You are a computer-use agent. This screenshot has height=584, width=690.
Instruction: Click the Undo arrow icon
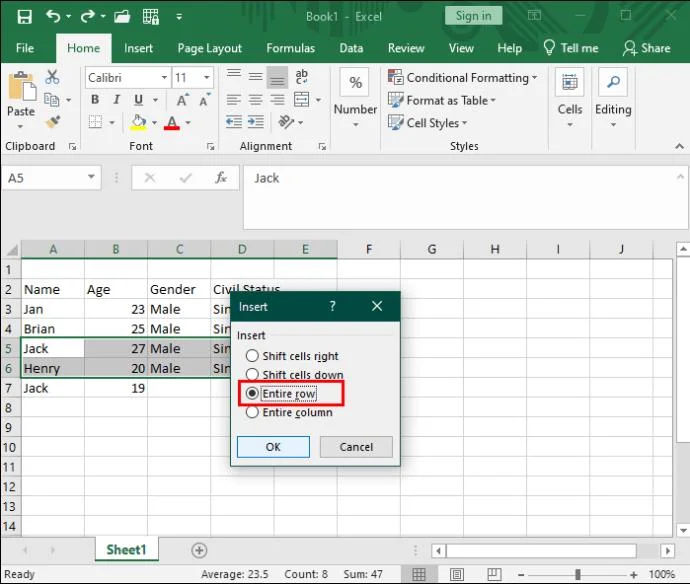pos(53,16)
